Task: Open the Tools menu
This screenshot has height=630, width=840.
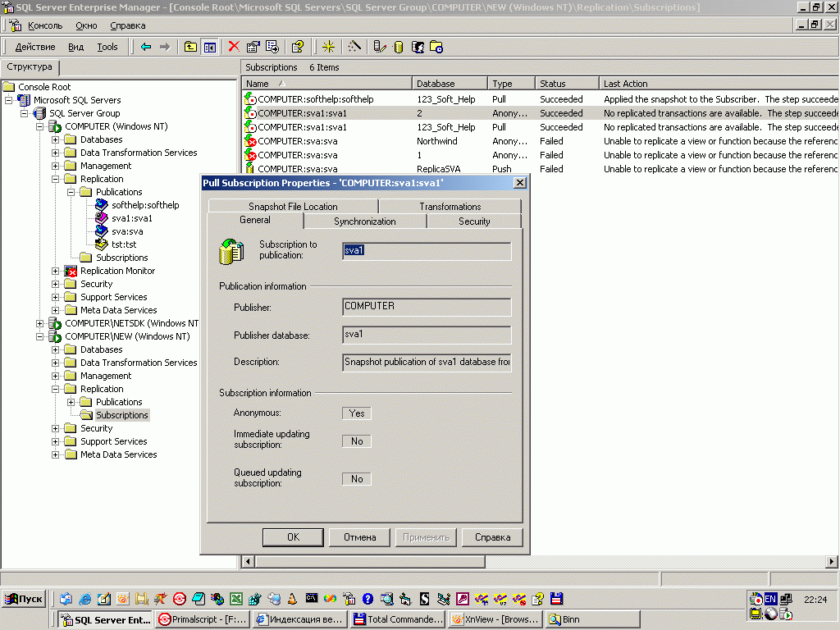Action: (x=107, y=47)
